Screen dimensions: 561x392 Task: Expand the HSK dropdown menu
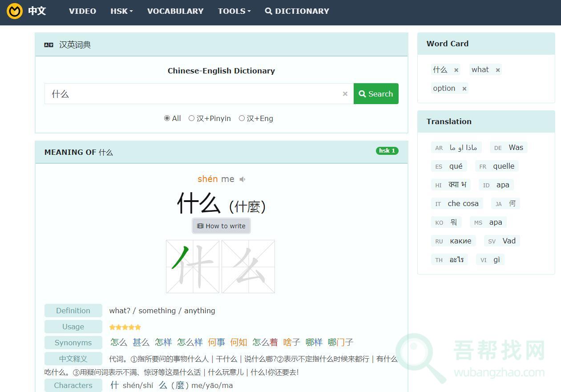click(121, 11)
